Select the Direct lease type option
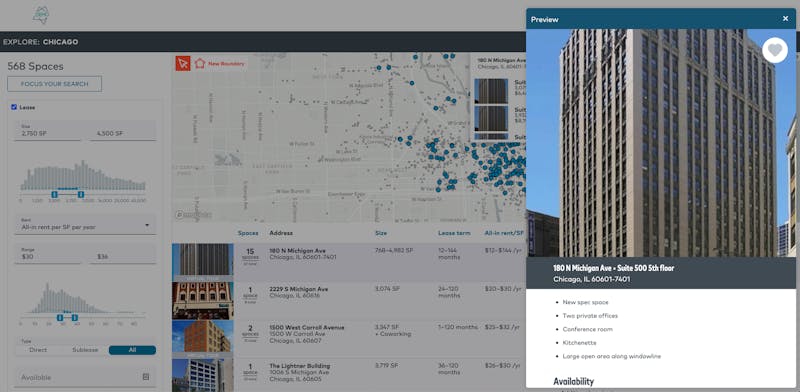 (x=38, y=350)
